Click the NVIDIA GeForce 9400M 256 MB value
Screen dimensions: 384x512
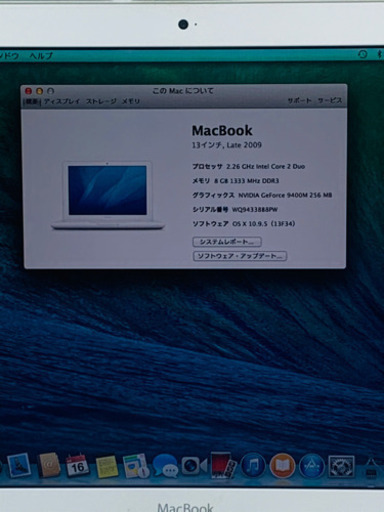pyautogui.click(x=285, y=195)
